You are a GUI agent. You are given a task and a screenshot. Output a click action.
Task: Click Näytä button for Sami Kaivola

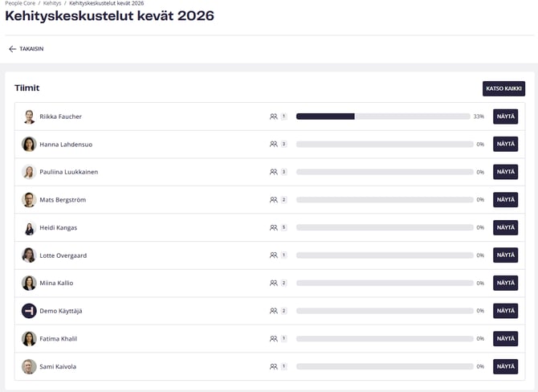[505, 366]
